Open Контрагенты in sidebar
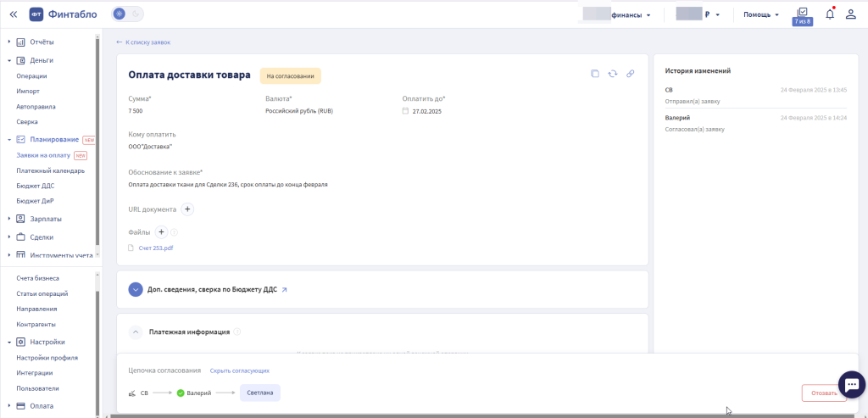 [x=36, y=324]
